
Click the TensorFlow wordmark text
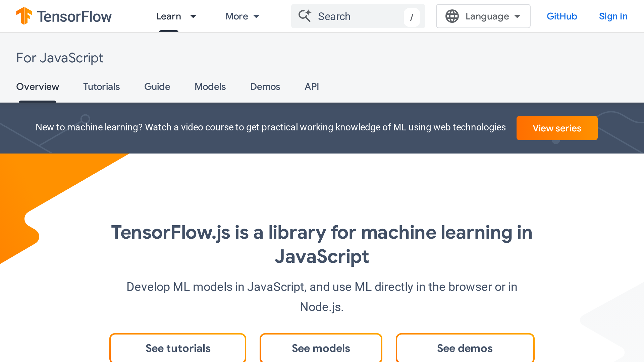tap(74, 16)
